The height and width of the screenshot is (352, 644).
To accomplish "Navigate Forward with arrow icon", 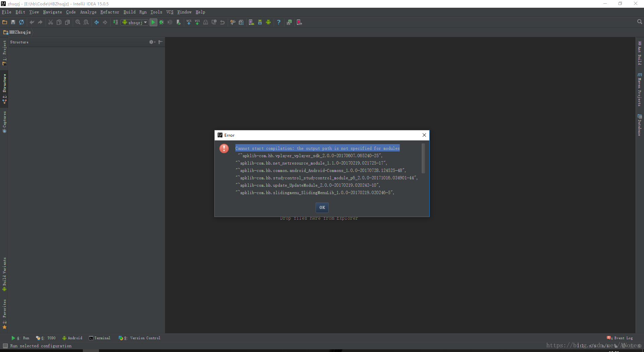I will pyautogui.click(x=105, y=22).
